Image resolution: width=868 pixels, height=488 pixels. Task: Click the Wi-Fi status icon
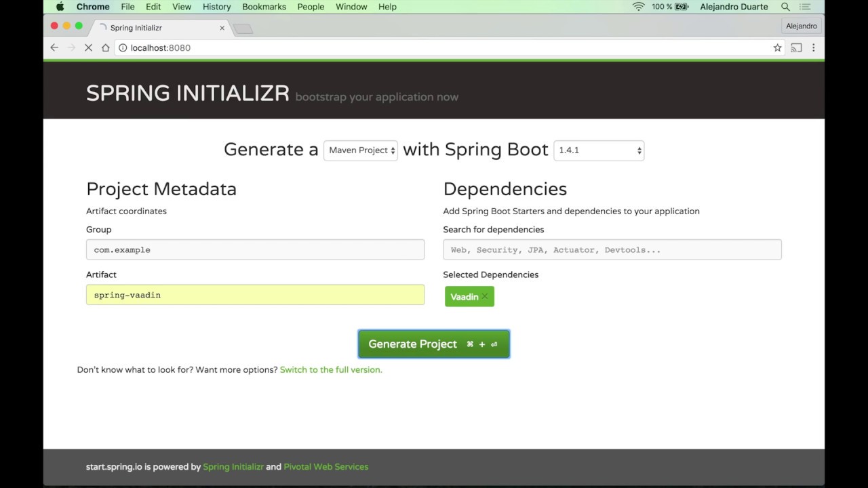(638, 7)
